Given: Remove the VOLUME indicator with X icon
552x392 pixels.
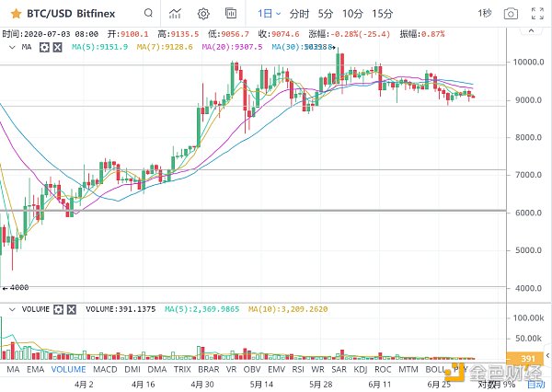Looking at the screenshot, I should pyautogui.click(x=72, y=309).
